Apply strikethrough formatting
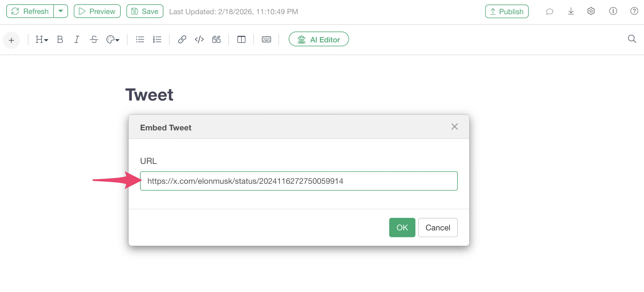This screenshot has width=644, height=292. [x=94, y=40]
